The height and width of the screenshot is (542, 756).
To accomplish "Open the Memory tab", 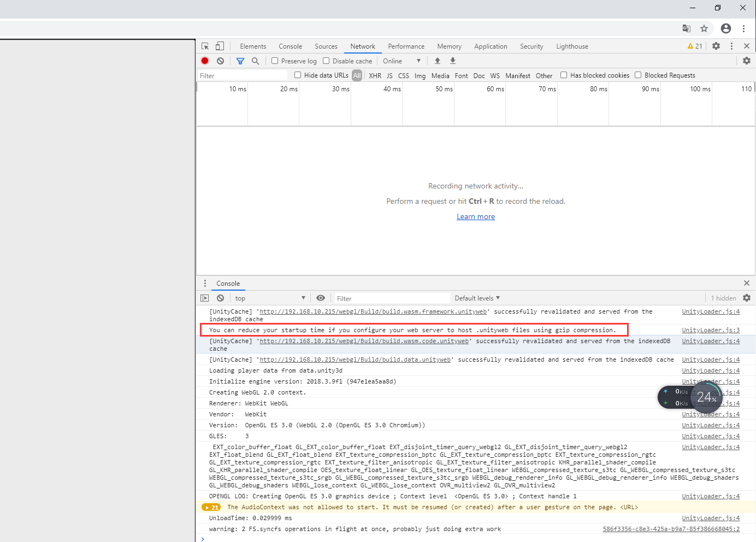I will tap(450, 46).
